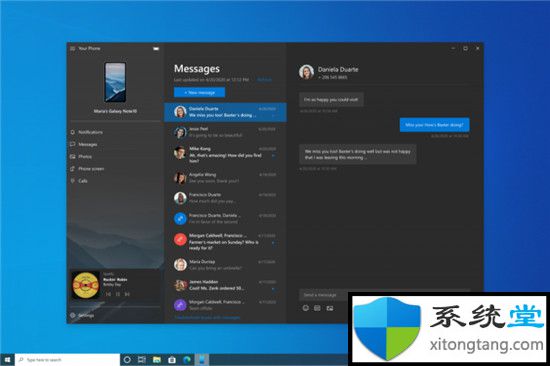This screenshot has width=550, height=366.
Task: Open the Mike Kong conversation
Action: pos(225,154)
